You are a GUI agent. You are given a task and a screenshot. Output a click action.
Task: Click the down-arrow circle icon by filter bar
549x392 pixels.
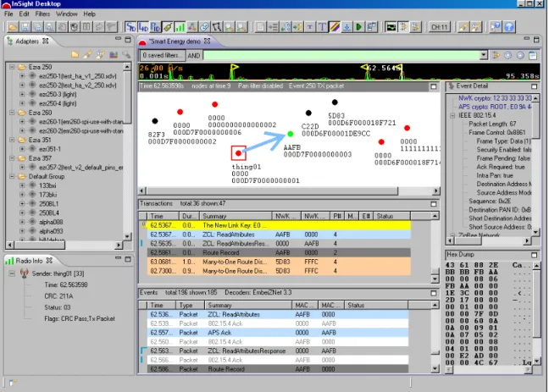point(508,55)
